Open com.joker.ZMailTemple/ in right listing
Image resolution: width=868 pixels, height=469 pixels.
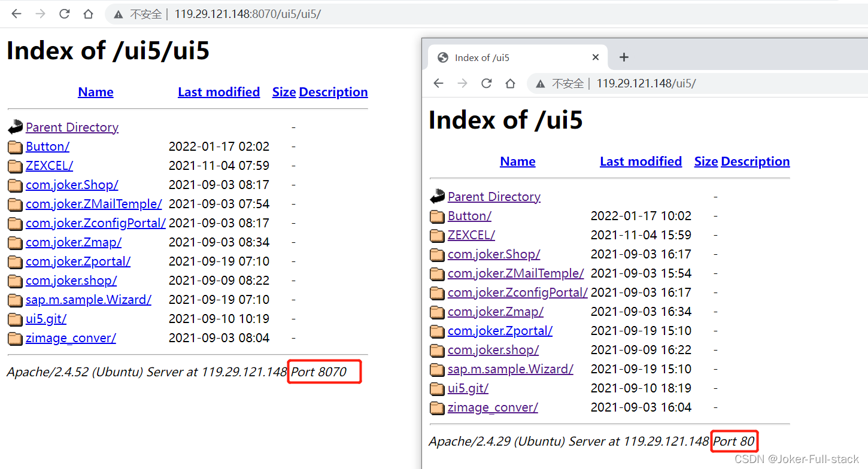(x=515, y=273)
